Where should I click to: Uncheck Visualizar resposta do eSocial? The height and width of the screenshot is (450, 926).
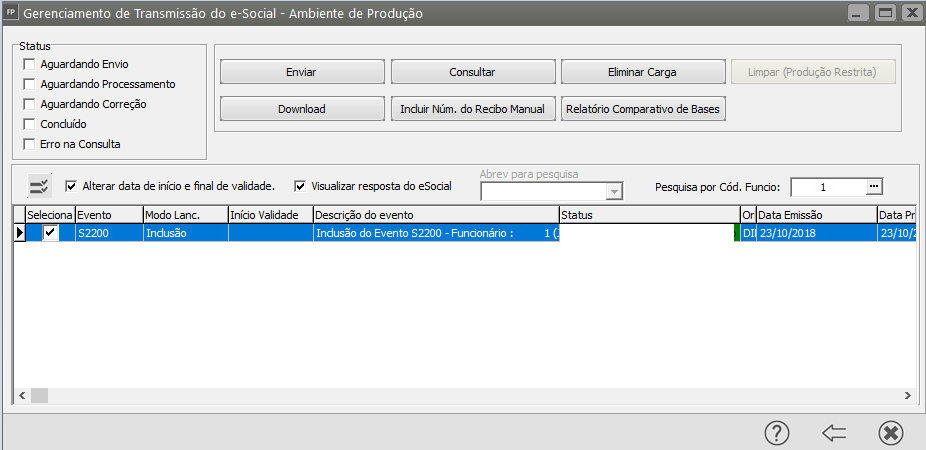pyautogui.click(x=300, y=186)
